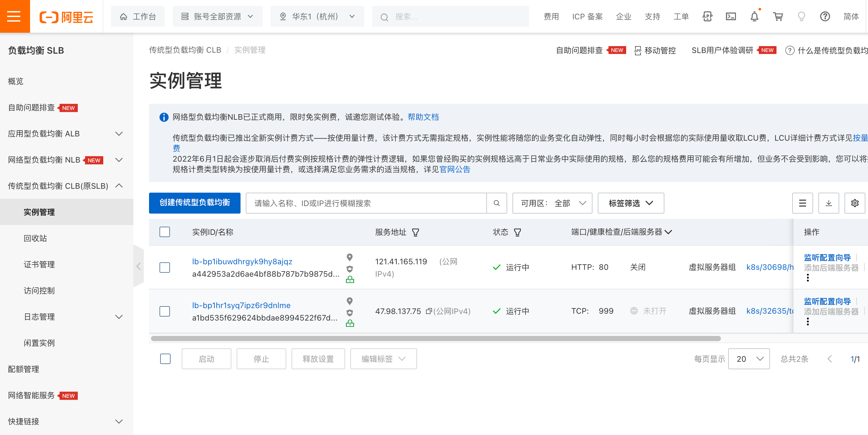Open the help question mark icon
Screen dimensions: 868x435
825,16
